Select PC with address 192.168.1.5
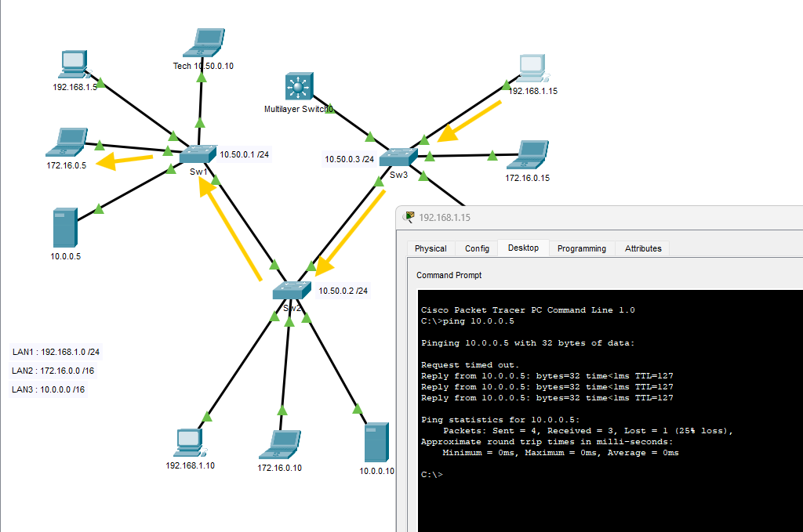This screenshot has width=803, height=532. pos(74,64)
